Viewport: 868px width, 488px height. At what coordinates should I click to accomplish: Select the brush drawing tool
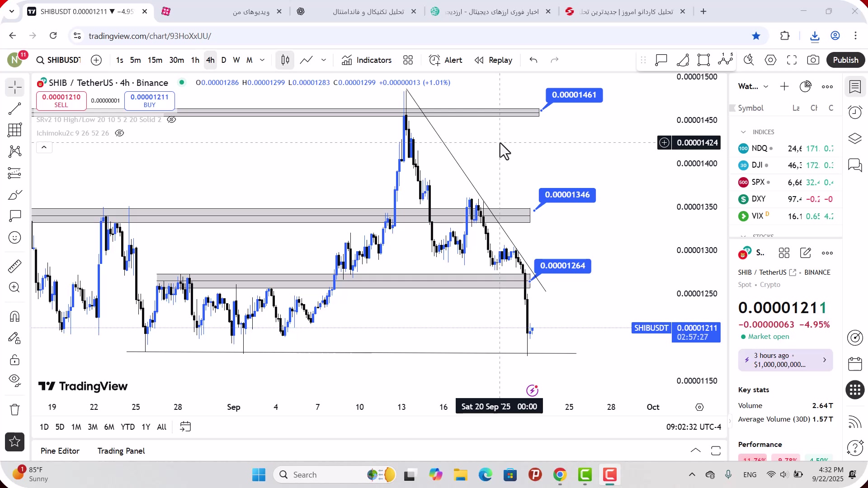tap(15, 195)
